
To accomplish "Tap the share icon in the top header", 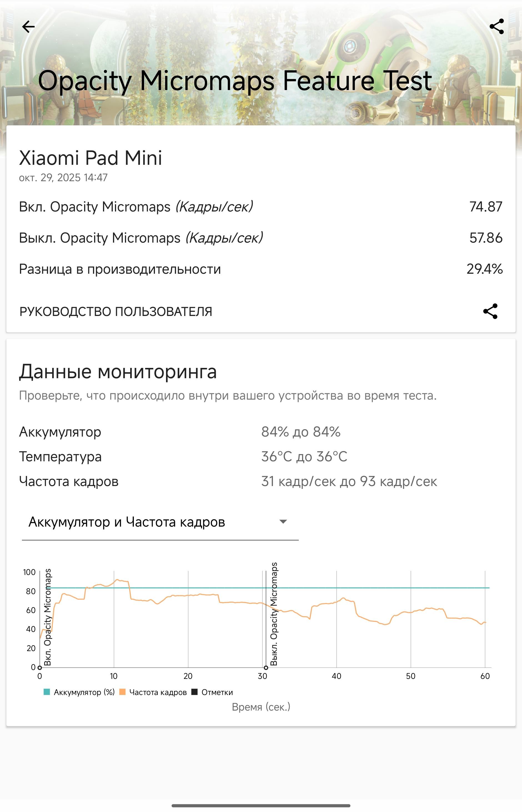I will coord(496,26).
